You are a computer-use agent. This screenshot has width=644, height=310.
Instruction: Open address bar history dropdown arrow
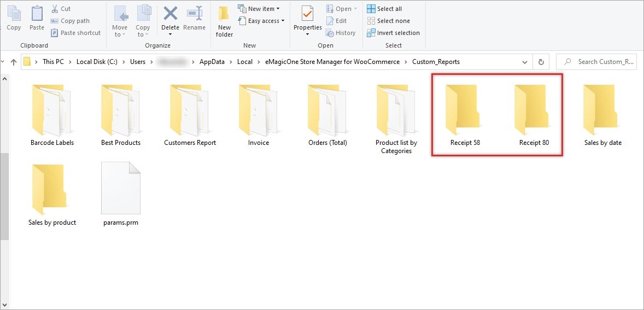point(525,62)
